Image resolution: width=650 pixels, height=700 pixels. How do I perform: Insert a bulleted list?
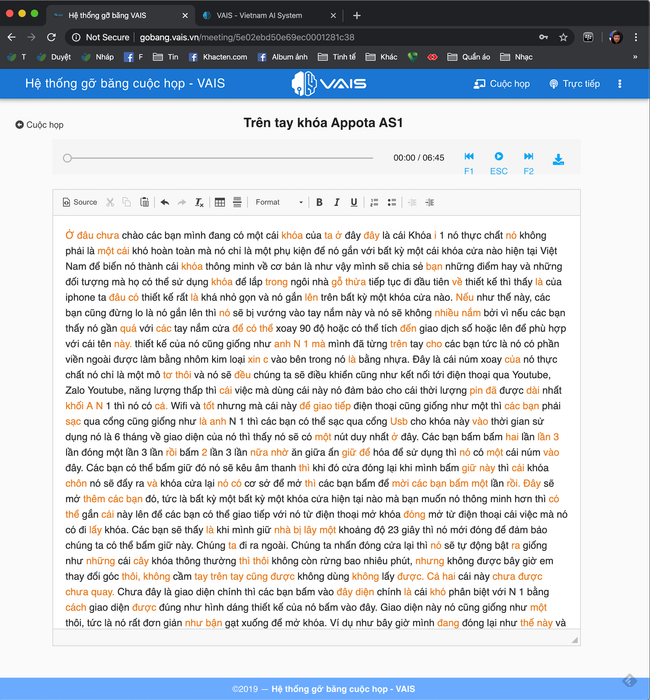[x=392, y=202]
